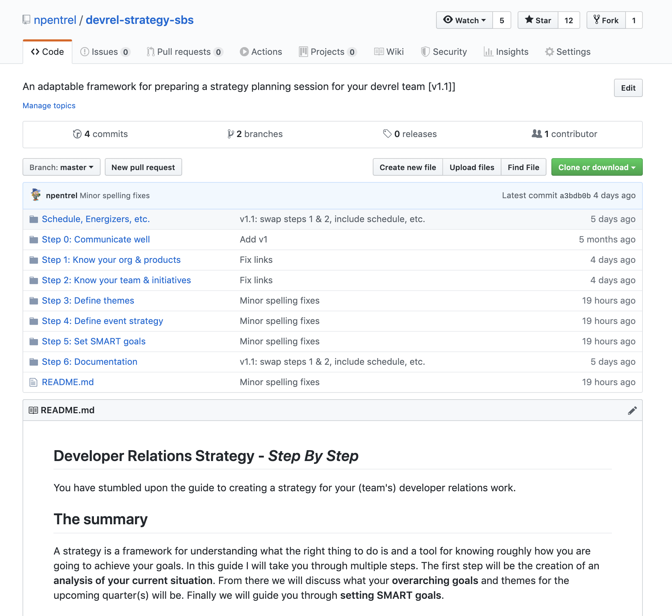672x616 pixels.
Task: Expand the Branch: master selector
Action: pyautogui.click(x=61, y=167)
